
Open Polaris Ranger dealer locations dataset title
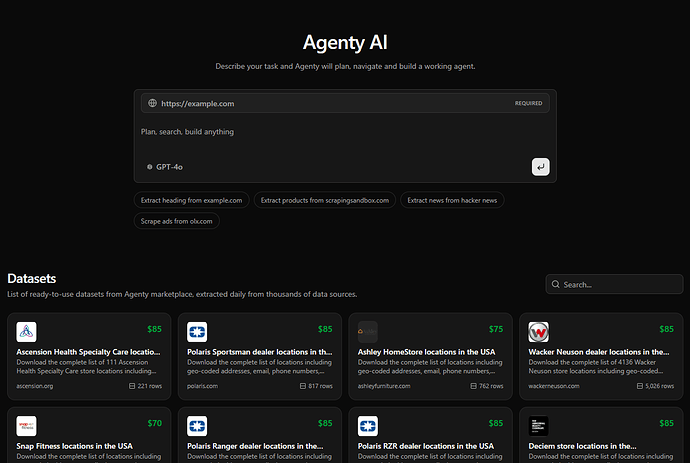255,446
